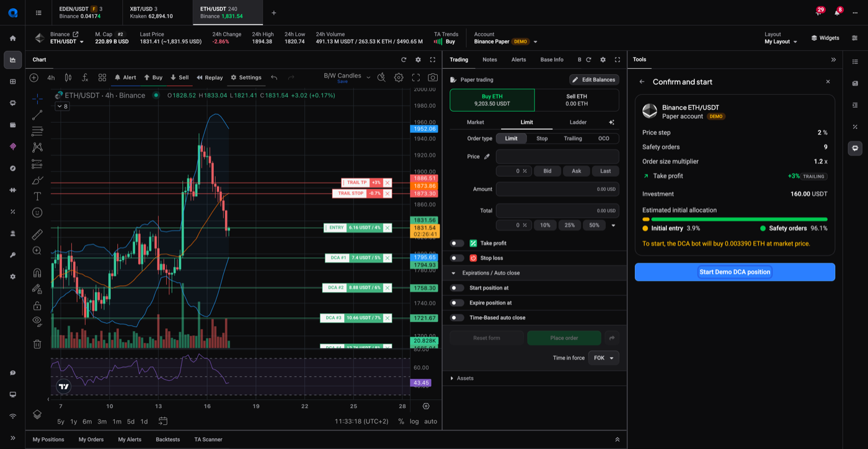Viewport: 868px width, 449px height.
Task: Select the Ladder order tab
Action: click(578, 122)
